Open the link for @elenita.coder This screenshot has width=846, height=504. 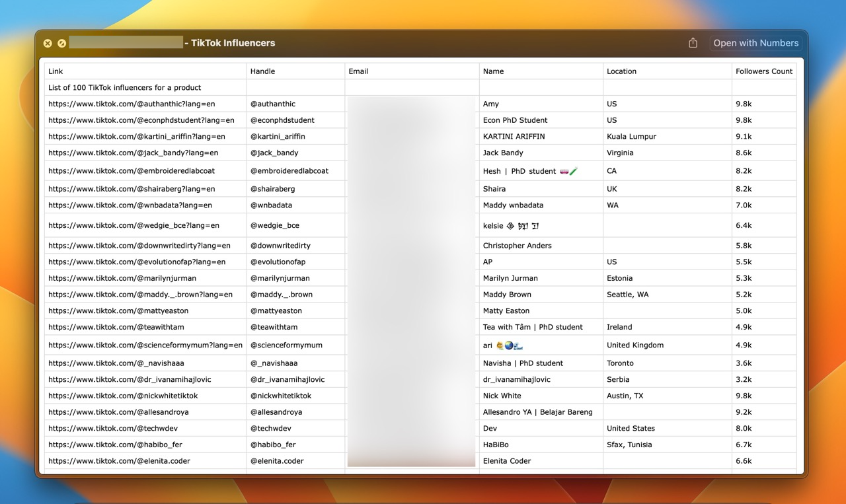click(x=119, y=460)
